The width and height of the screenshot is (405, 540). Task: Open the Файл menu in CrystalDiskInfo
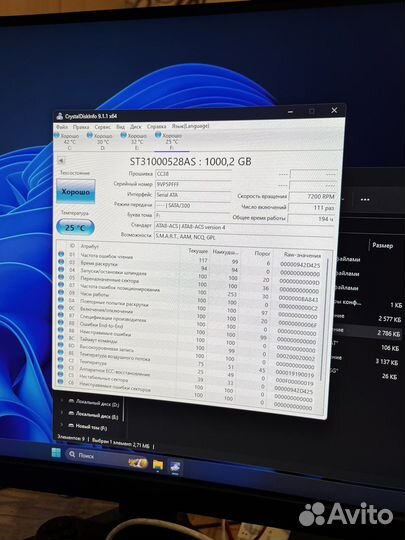point(62,127)
